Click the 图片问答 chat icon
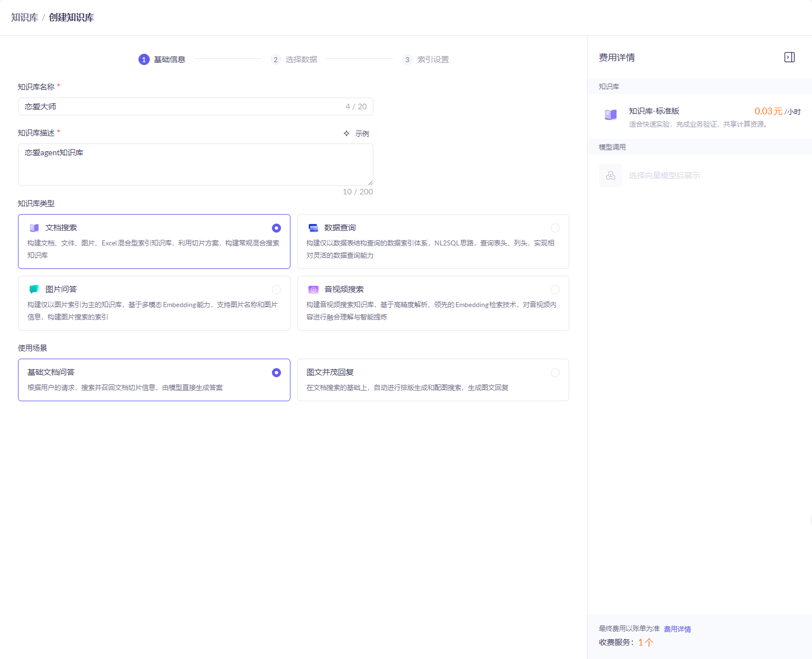 click(34, 289)
